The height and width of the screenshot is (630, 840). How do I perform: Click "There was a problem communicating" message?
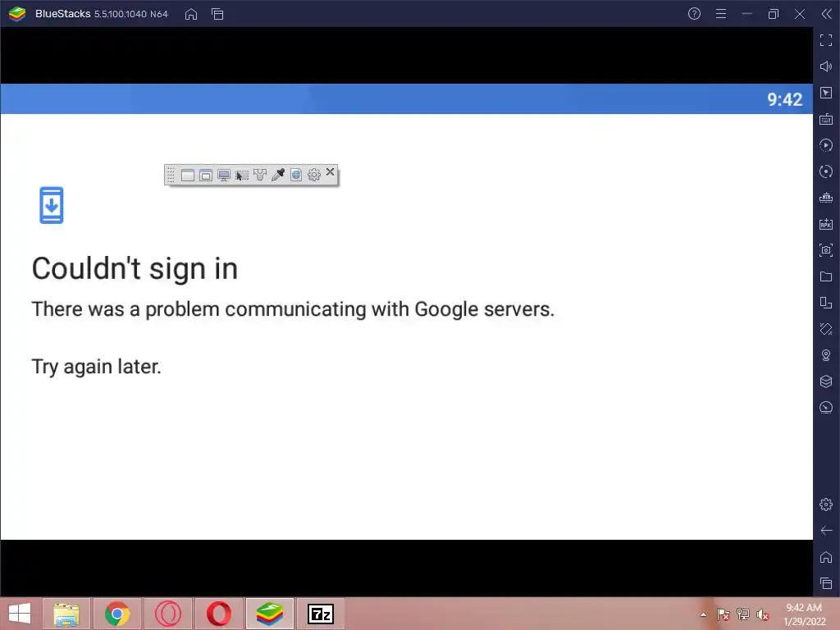click(293, 309)
